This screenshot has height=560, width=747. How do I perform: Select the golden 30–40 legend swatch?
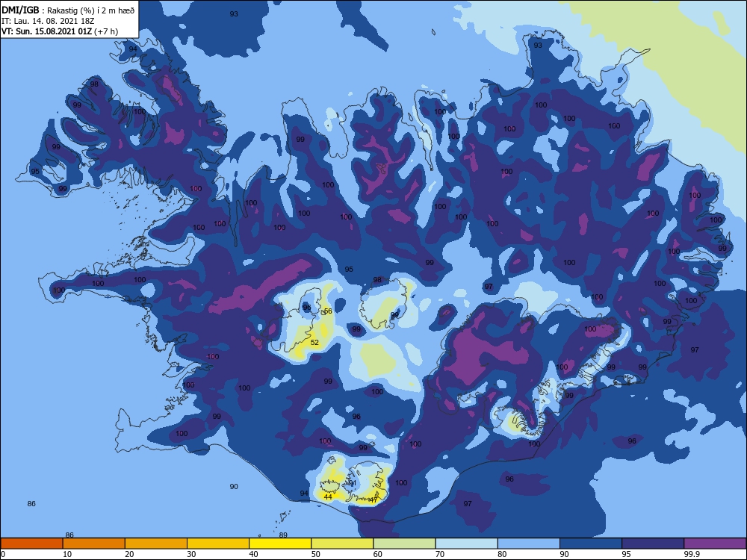[218, 544]
